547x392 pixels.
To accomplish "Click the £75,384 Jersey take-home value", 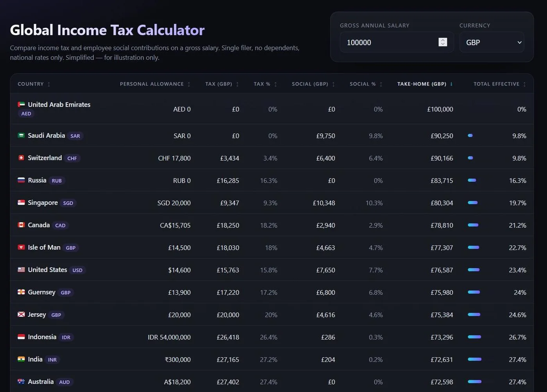I will coord(442,315).
